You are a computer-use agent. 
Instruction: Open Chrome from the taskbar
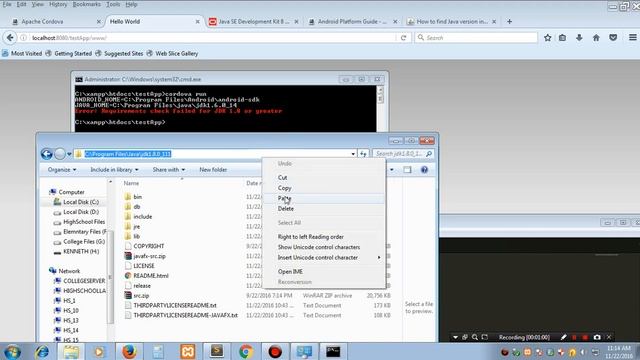[246, 351]
